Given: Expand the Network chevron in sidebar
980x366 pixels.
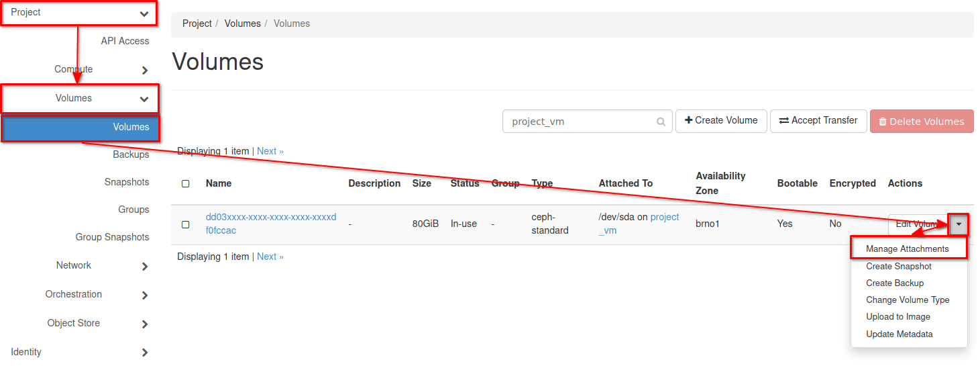Looking at the screenshot, I should pyautogui.click(x=145, y=267).
